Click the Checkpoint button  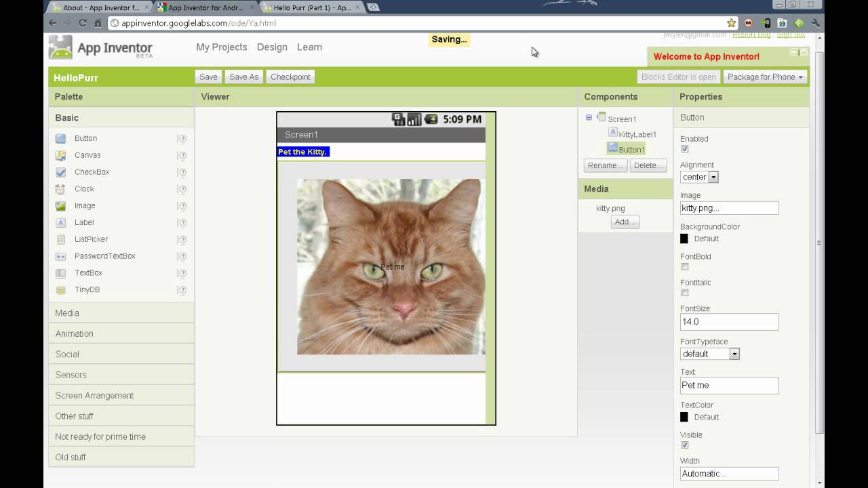(x=290, y=77)
